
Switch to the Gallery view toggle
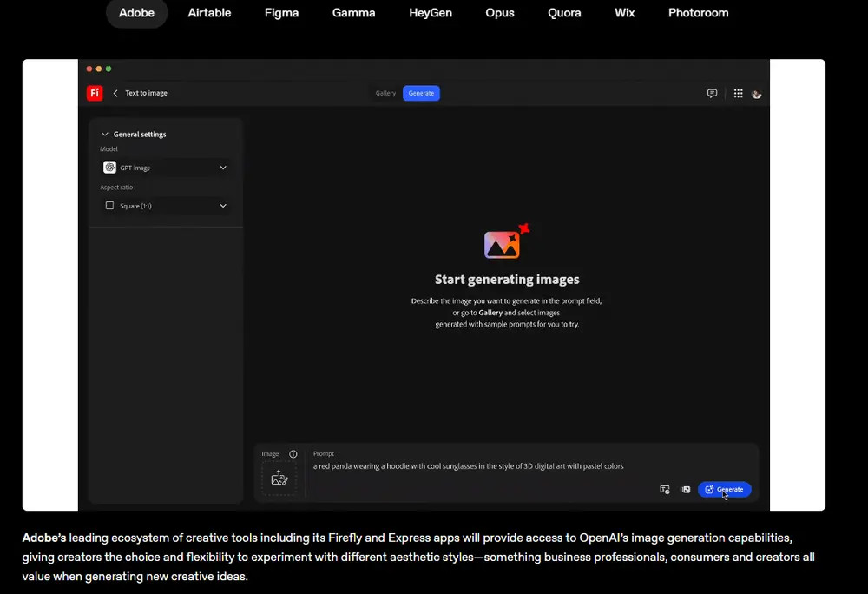(x=385, y=93)
